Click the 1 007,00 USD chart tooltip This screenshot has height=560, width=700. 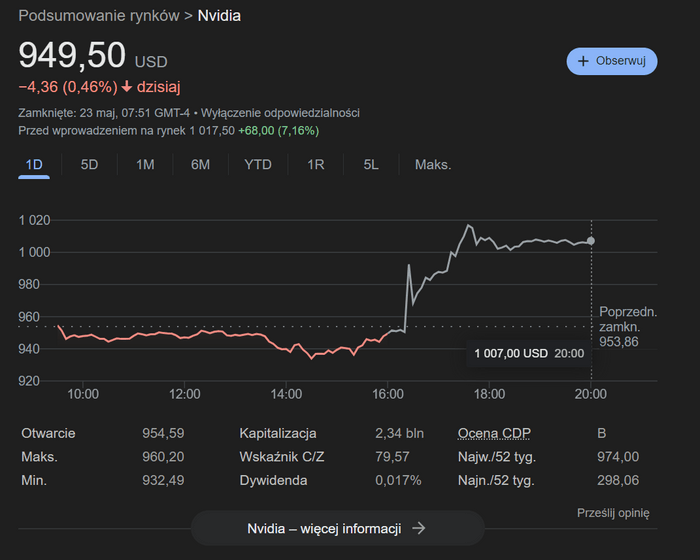(529, 353)
